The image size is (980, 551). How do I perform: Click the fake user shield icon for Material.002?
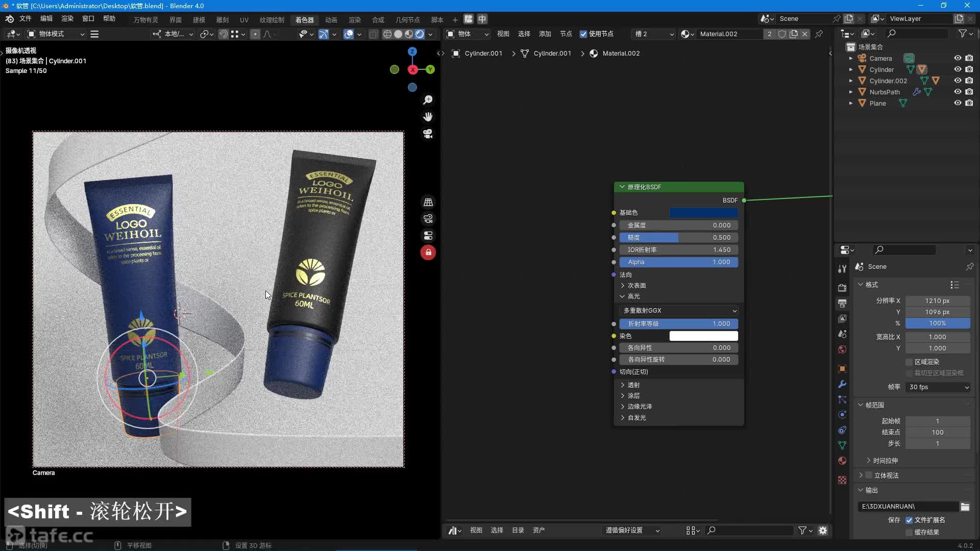pyautogui.click(x=782, y=34)
